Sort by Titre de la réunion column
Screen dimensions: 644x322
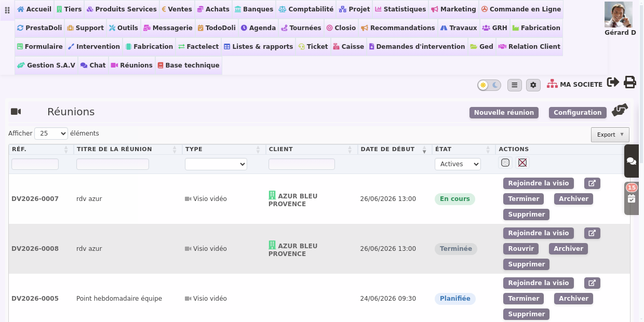pos(129,149)
